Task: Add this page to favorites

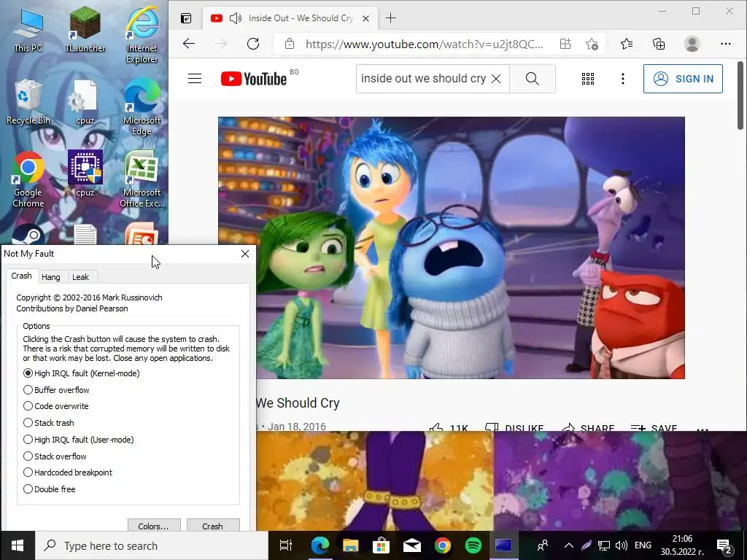Action: [x=592, y=44]
